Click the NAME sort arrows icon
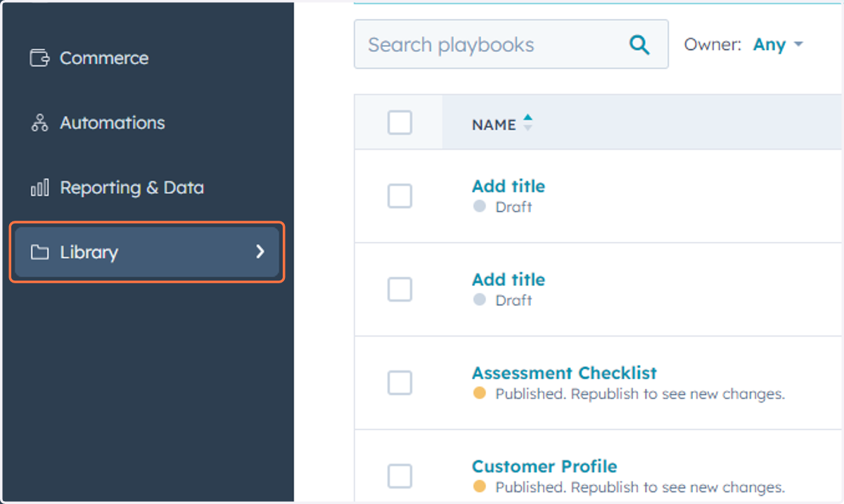This screenshot has width=844, height=504. coord(527,122)
